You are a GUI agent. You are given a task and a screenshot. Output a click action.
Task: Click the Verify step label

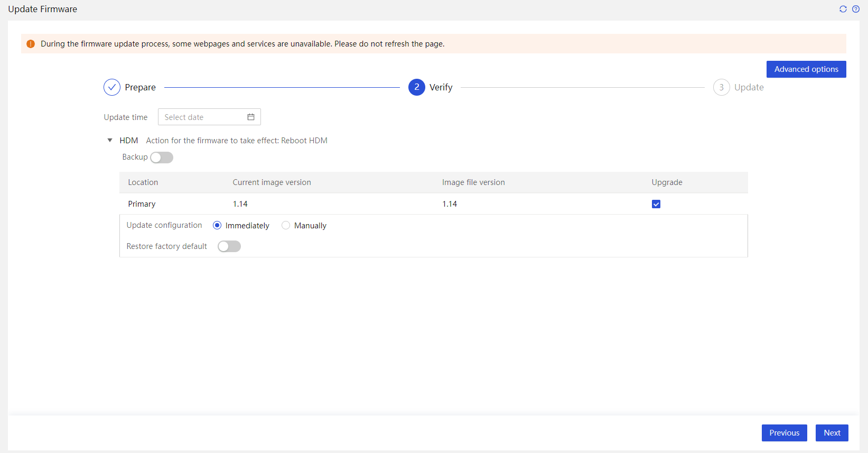pyautogui.click(x=441, y=87)
